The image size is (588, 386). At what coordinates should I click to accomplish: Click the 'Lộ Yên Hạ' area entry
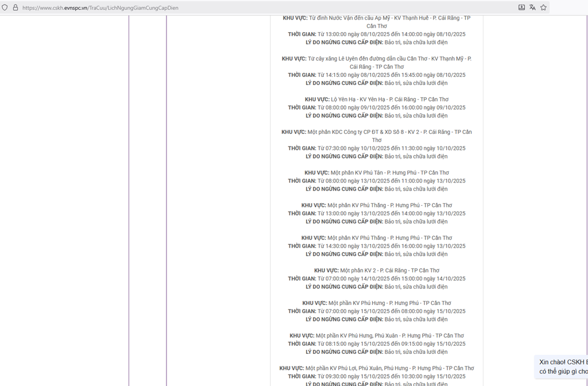pos(377,99)
